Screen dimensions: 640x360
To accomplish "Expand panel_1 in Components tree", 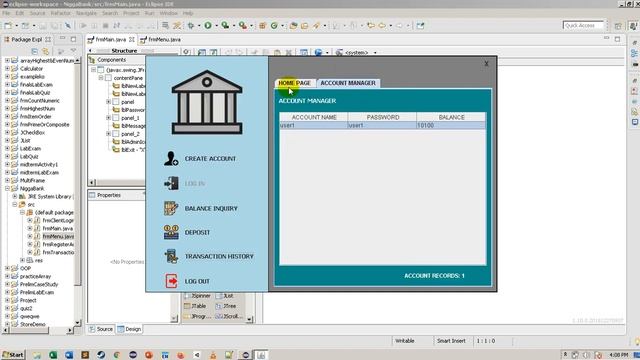I will click(109, 118).
